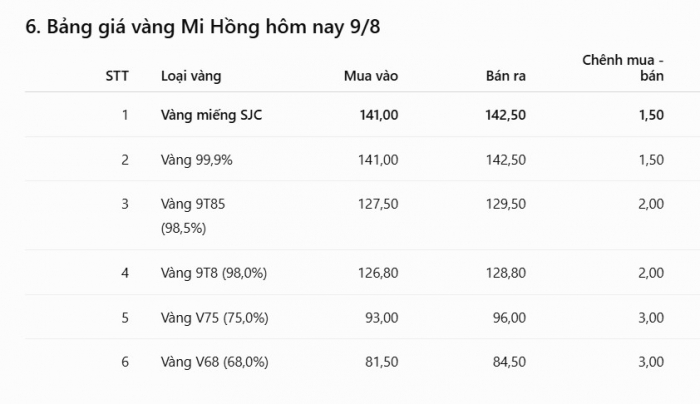Select the Vàng V68 (68,0%) label
Screen dimensions: 700x404
215,362
